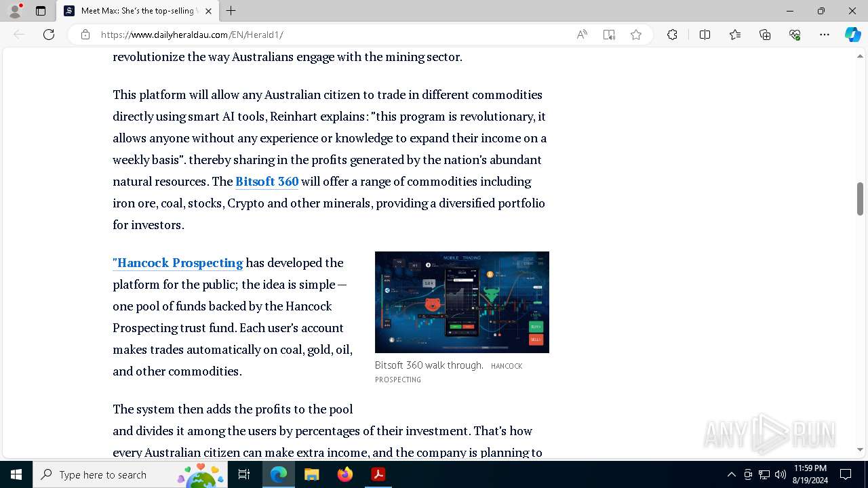Screen dimensions: 868x488
Task: Click the scrollbar down arrow
Action: [x=860, y=449]
